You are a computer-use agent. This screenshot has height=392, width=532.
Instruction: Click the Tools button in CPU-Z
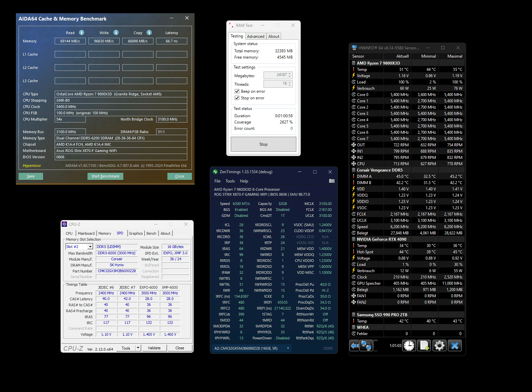[126, 348]
